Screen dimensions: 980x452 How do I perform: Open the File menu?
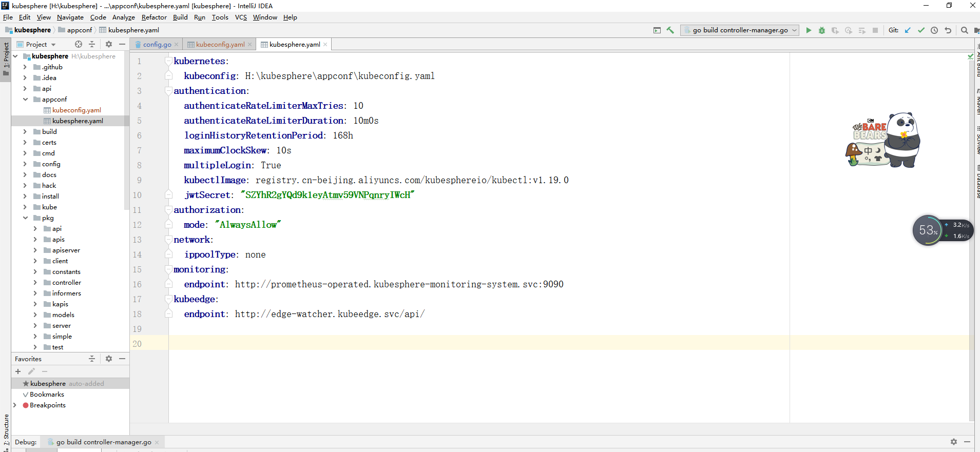coord(8,17)
